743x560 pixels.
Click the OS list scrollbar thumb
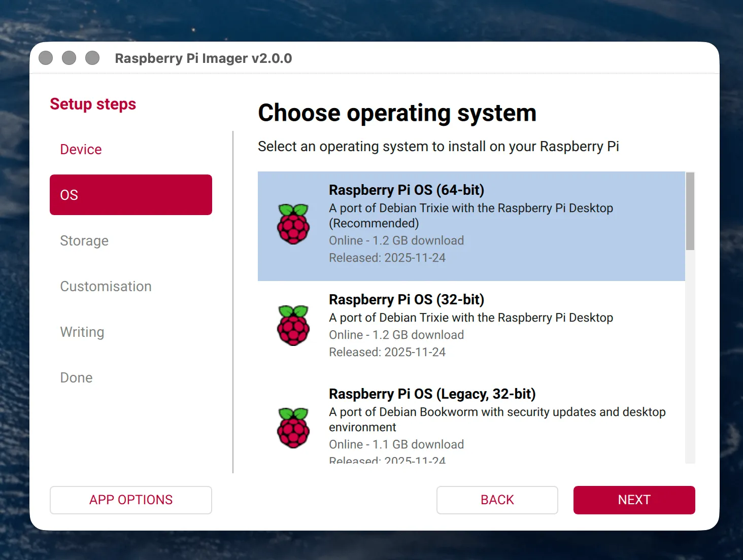[x=690, y=211]
